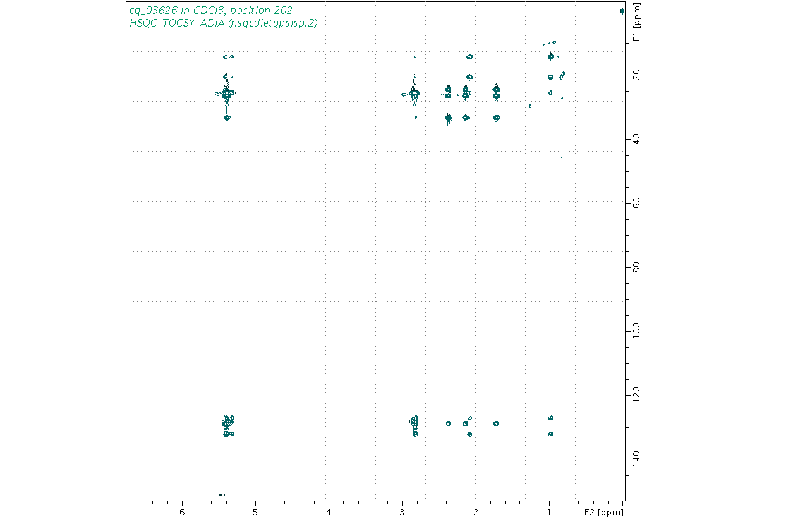Click the F1 axis tick label '140'
The height and width of the screenshot is (519, 812).
click(x=637, y=459)
